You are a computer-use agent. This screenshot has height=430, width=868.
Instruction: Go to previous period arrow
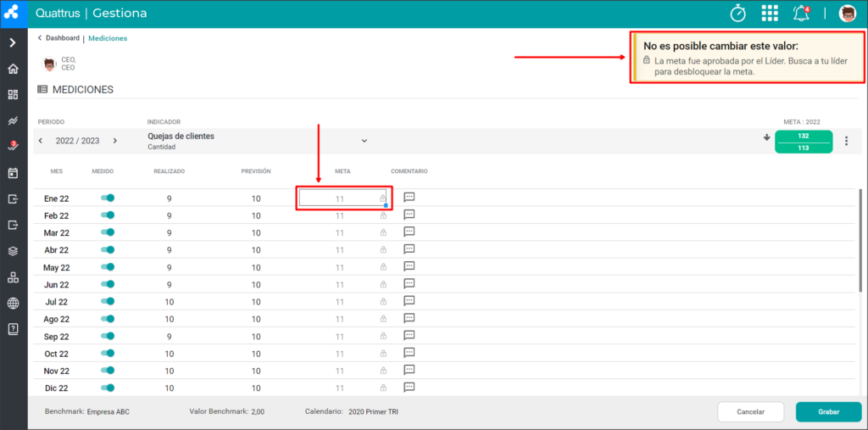(x=41, y=141)
